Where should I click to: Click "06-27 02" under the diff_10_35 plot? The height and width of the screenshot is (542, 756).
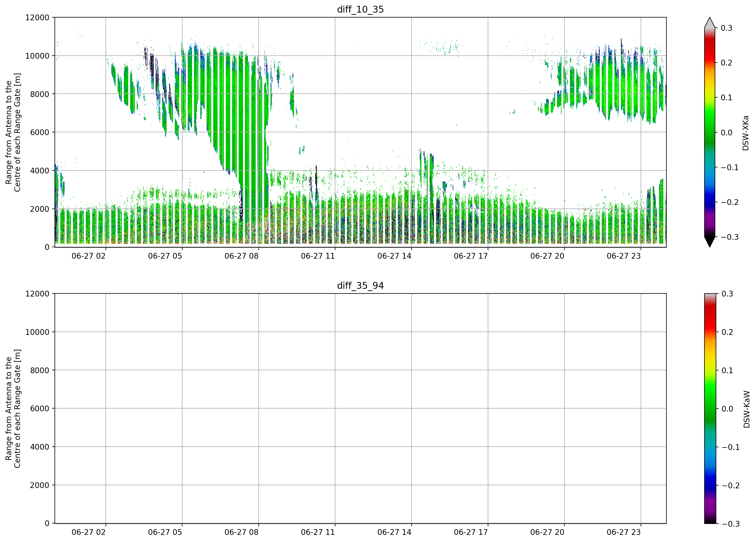89,256
